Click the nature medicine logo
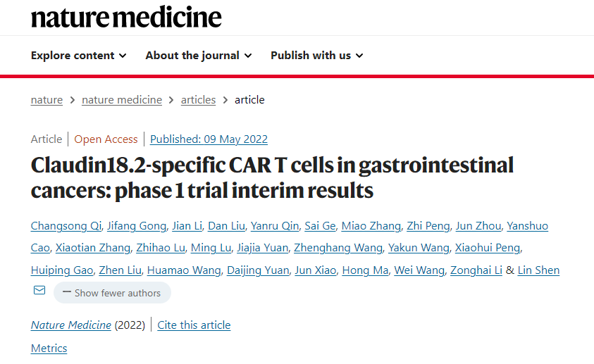 click(x=126, y=17)
